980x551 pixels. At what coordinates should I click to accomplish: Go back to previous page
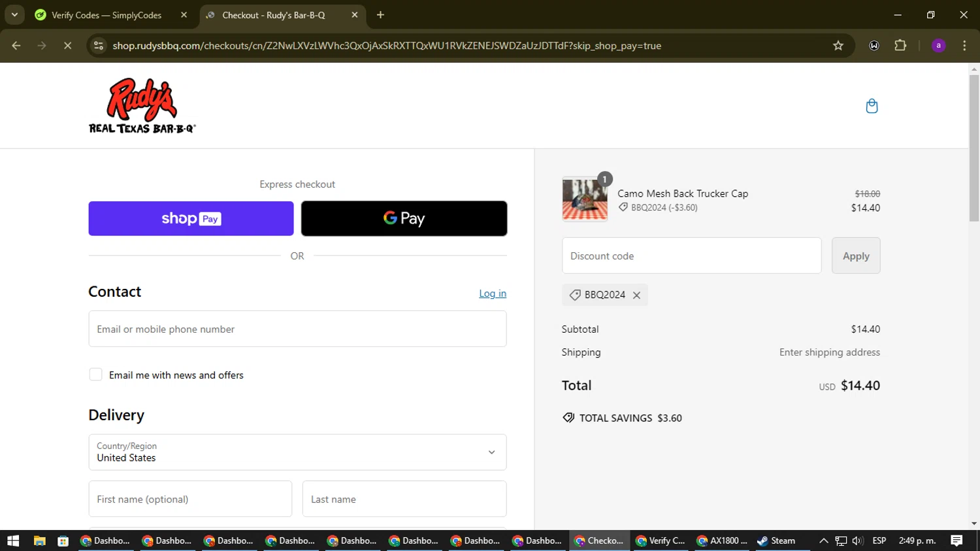pyautogui.click(x=16, y=46)
